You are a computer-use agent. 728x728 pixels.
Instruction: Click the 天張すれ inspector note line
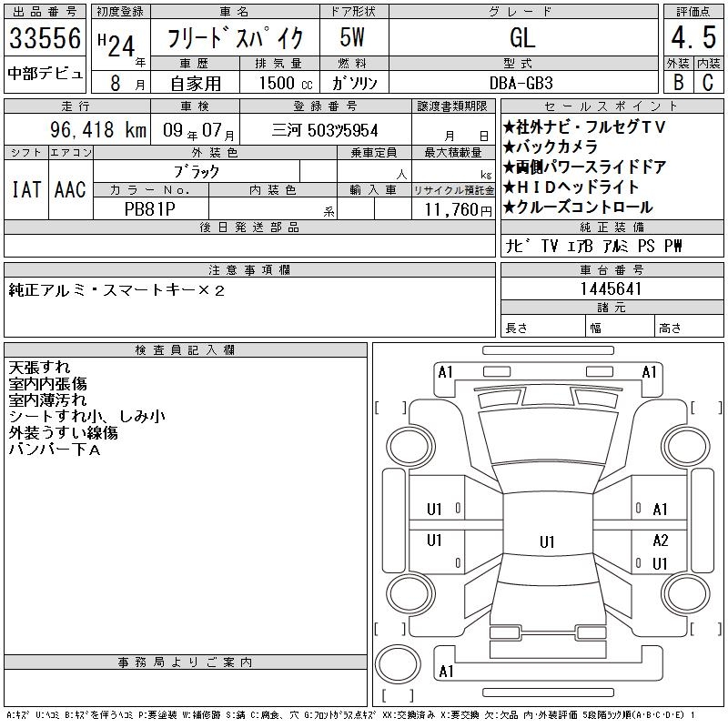[x=35, y=369]
